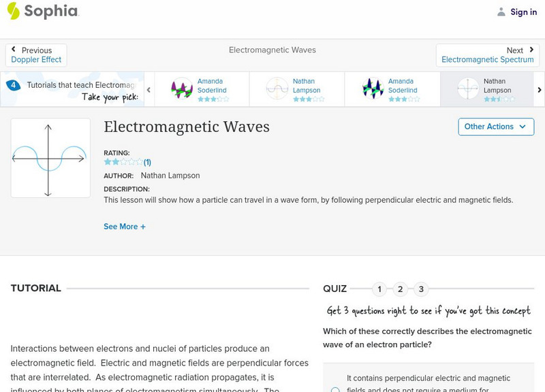Expand description with See More +
This screenshot has width=545, height=392.
(x=125, y=227)
